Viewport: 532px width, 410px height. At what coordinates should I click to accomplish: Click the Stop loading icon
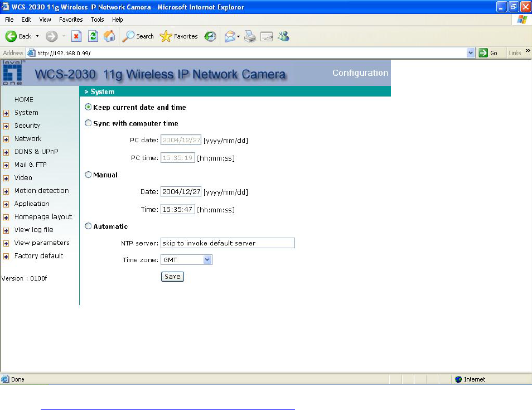pyautogui.click(x=77, y=36)
